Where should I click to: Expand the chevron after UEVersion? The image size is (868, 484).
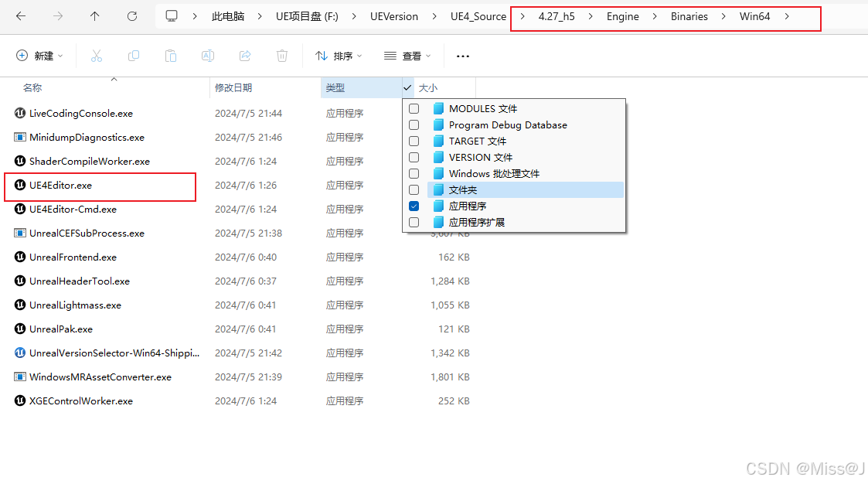[x=434, y=16]
